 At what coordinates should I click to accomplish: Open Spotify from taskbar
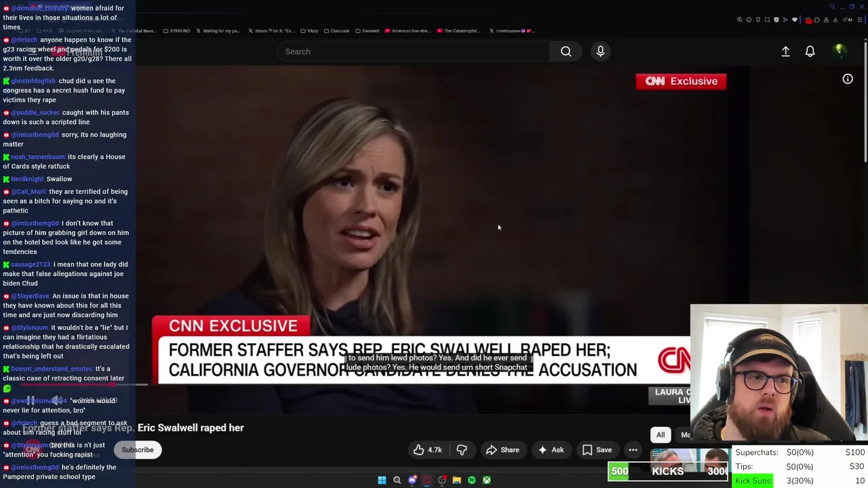tap(471, 480)
